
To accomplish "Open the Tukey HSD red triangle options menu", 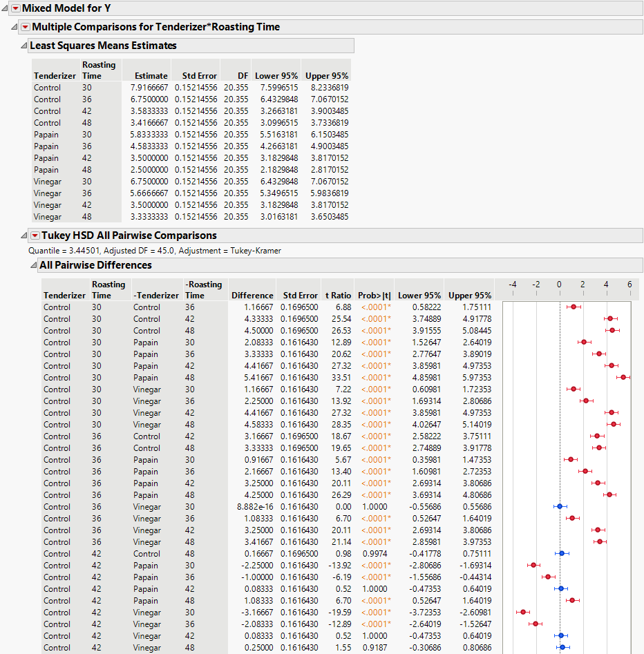I will (35, 235).
